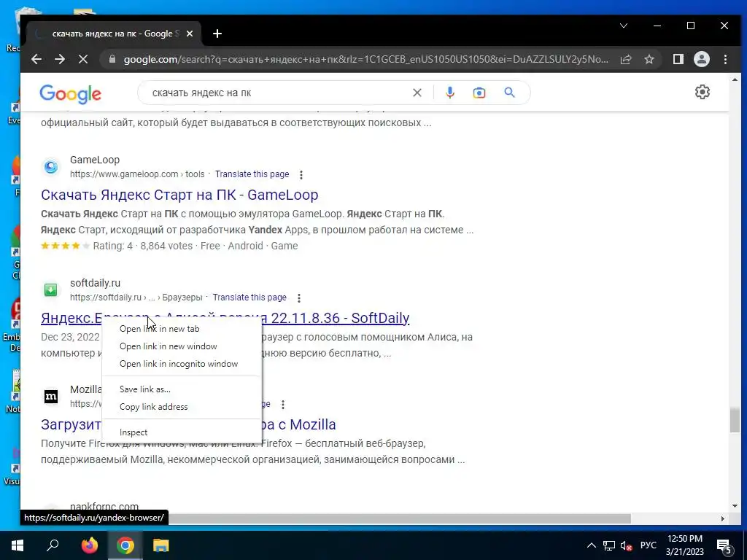Launch Firefox from the taskbar
Image resolution: width=747 pixels, height=560 pixels.
pyautogui.click(x=89, y=545)
